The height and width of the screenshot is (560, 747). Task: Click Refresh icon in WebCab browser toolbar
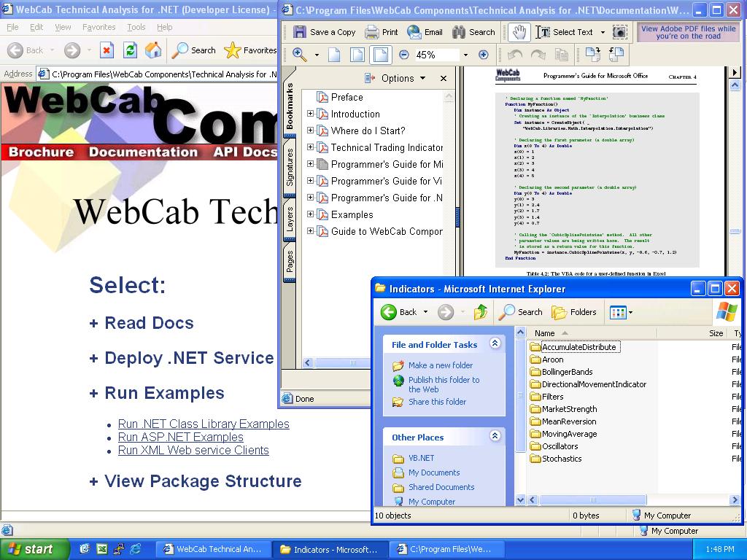[130, 50]
